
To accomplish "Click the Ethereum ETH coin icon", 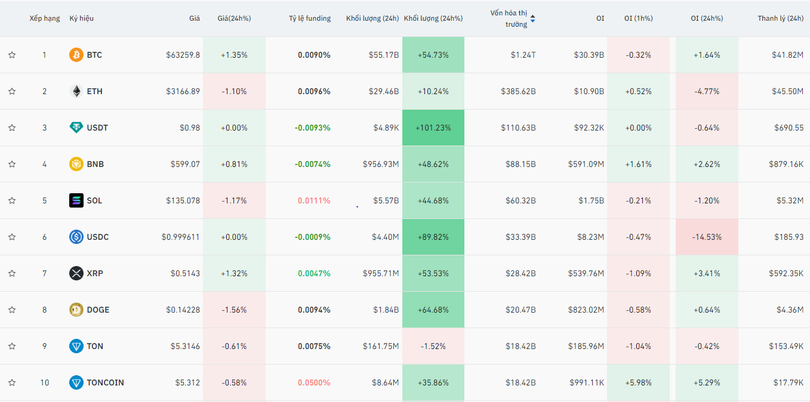I will [76, 91].
